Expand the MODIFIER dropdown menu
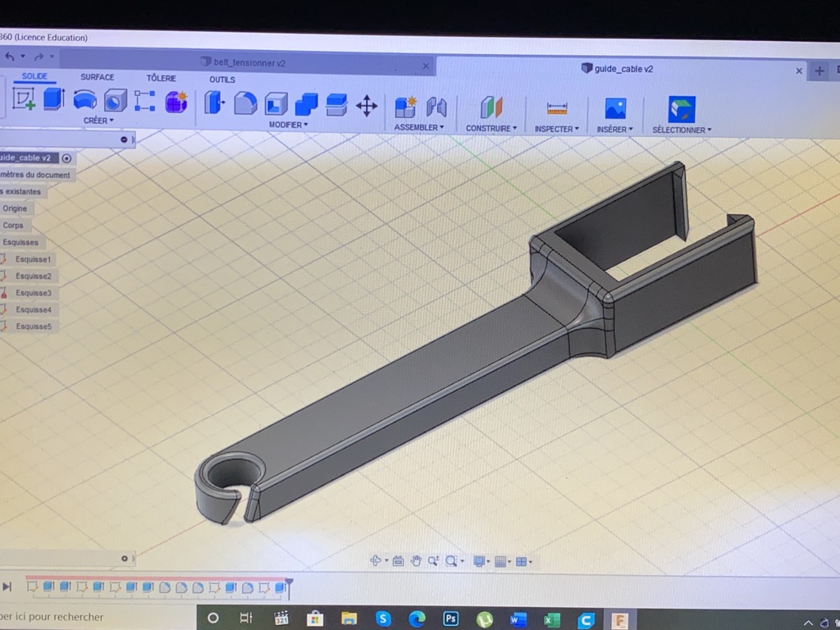 point(288,125)
